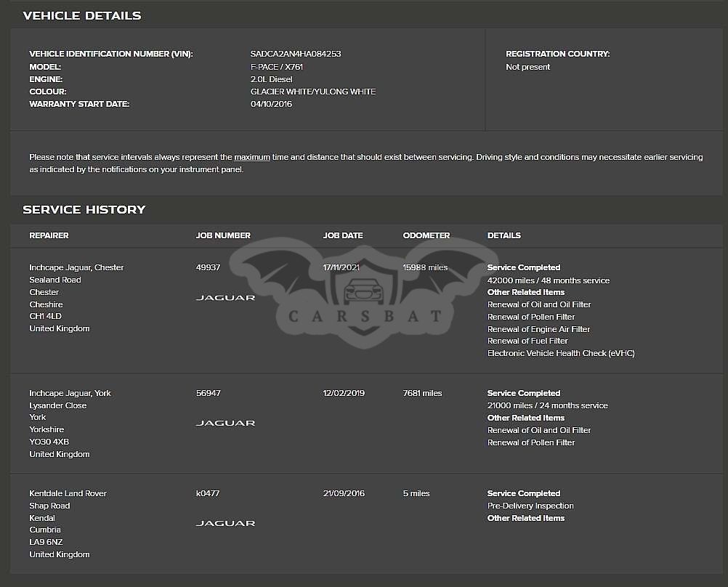Click warranty start date '04/10/2016'
This screenshot has width=728, height=587.
coord(271,104)
